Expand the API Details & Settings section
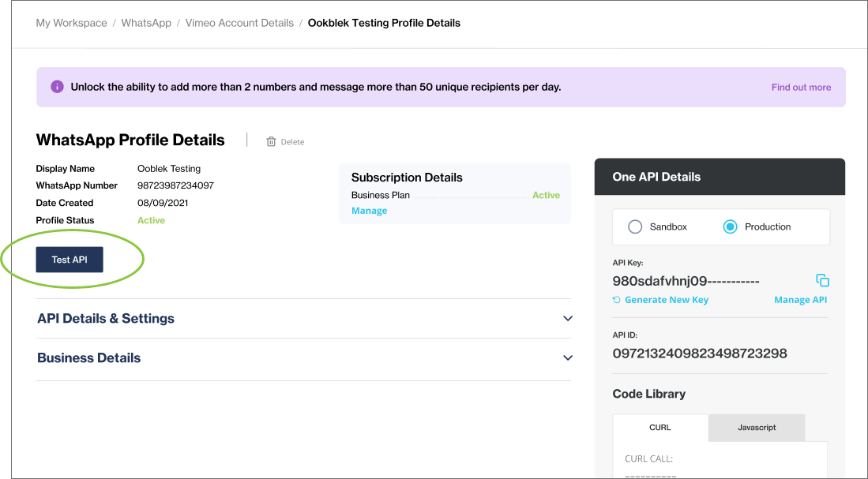This screenshot has height=479, width=868. coord(567,319)
